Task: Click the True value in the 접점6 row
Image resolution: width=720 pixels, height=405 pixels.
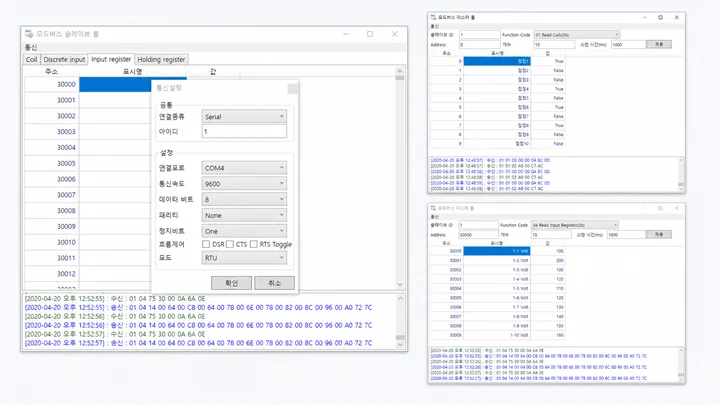Action: 548,107
